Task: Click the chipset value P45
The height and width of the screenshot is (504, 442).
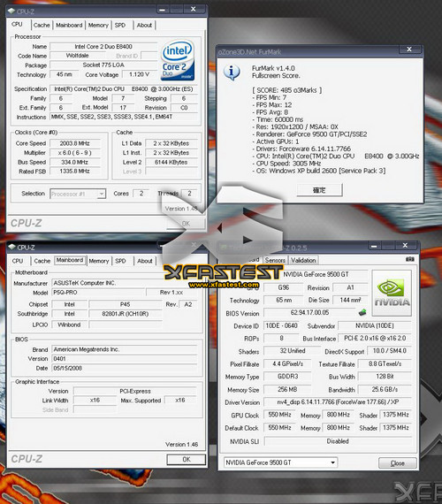Action: (x=126, y=304)
